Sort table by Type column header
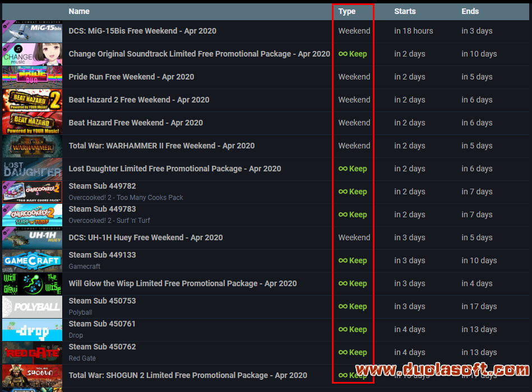532x392 pixels. (347, 11)
